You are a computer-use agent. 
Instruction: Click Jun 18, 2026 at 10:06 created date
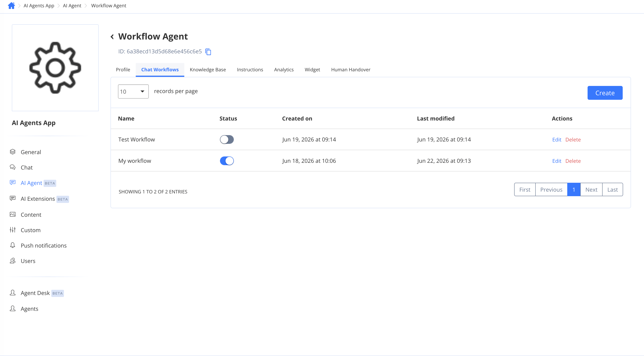(309, 161)
